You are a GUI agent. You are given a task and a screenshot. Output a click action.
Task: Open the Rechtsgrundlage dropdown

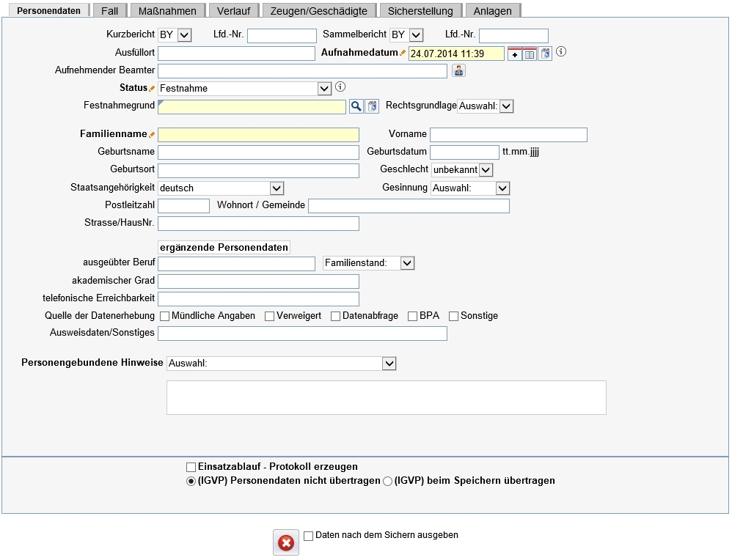tap(485, 106)
